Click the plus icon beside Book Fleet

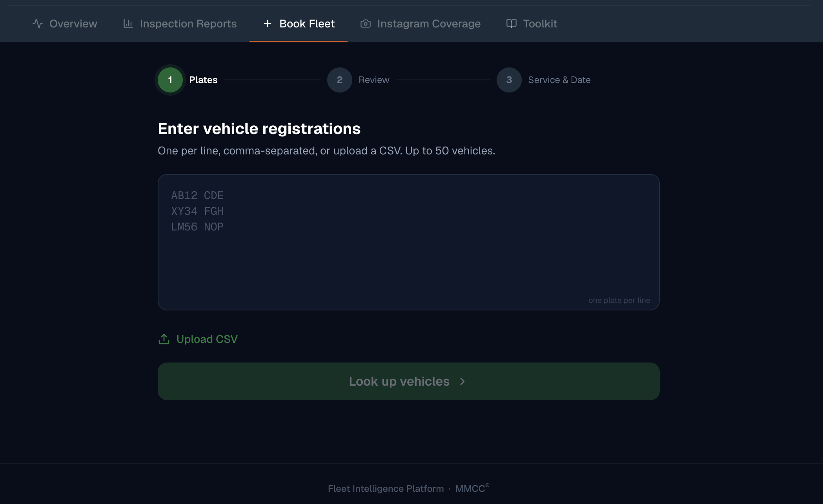click(268, 24)
